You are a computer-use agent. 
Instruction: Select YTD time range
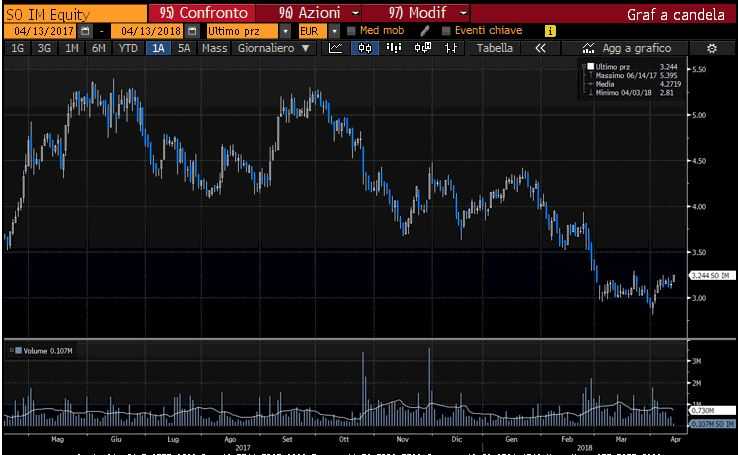tap(128, 48)
